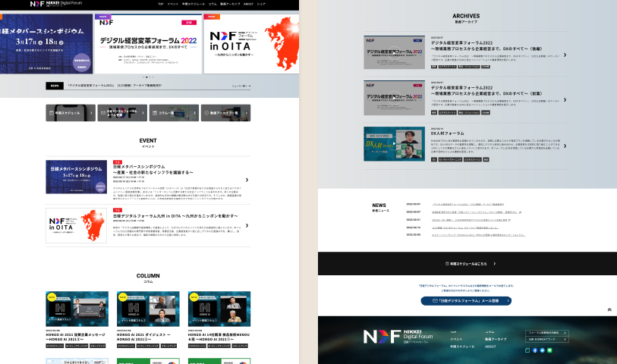
Task: Click the arrow chevron on the in OITA event row
Action: (247, 226)
